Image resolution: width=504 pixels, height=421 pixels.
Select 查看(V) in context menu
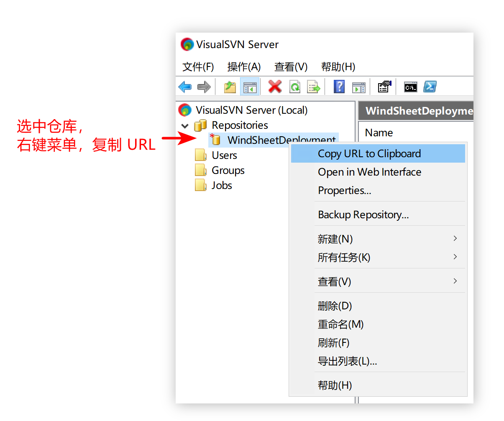pyautogui.click(x=378, y=281)
